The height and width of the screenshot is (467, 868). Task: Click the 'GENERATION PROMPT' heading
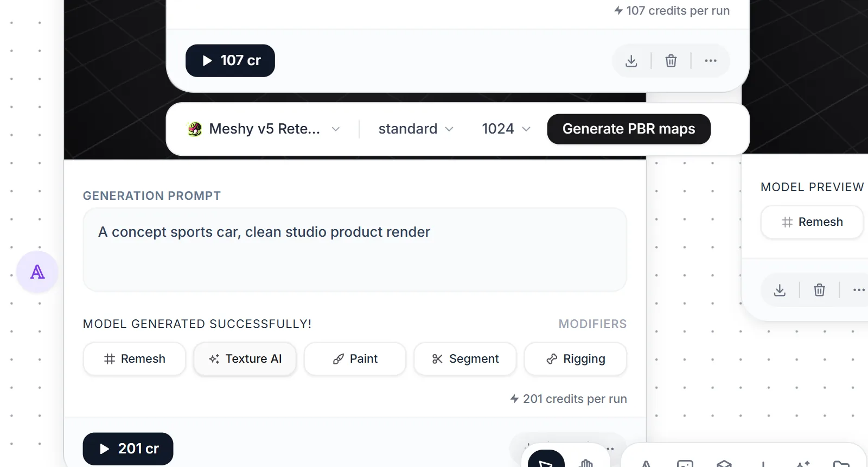click(x=152, y=195)
